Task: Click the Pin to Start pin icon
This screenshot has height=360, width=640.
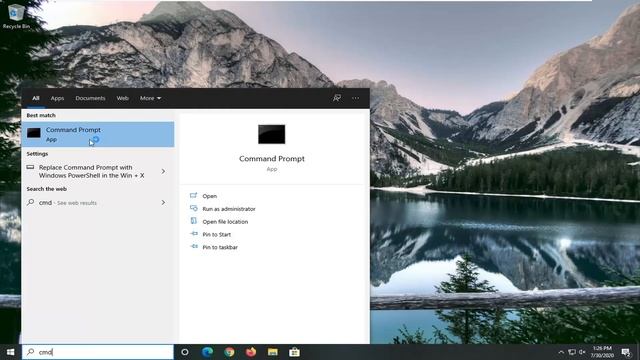Action: click(193, 234)
